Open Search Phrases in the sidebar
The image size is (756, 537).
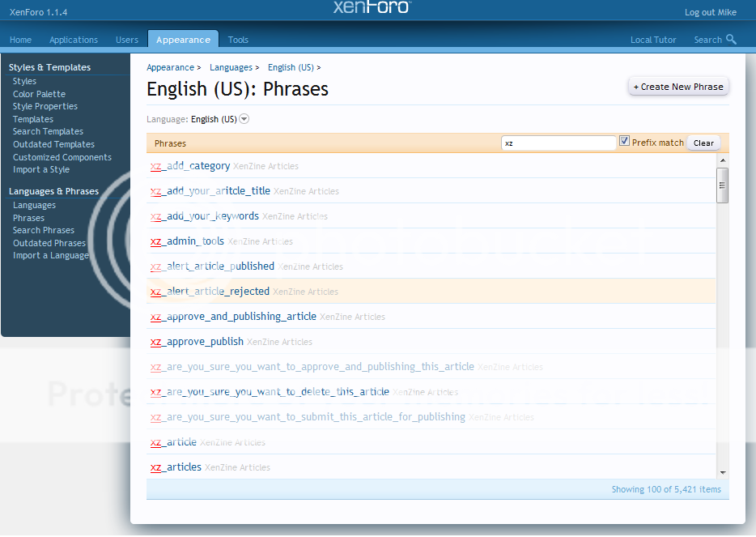[43, 230]
